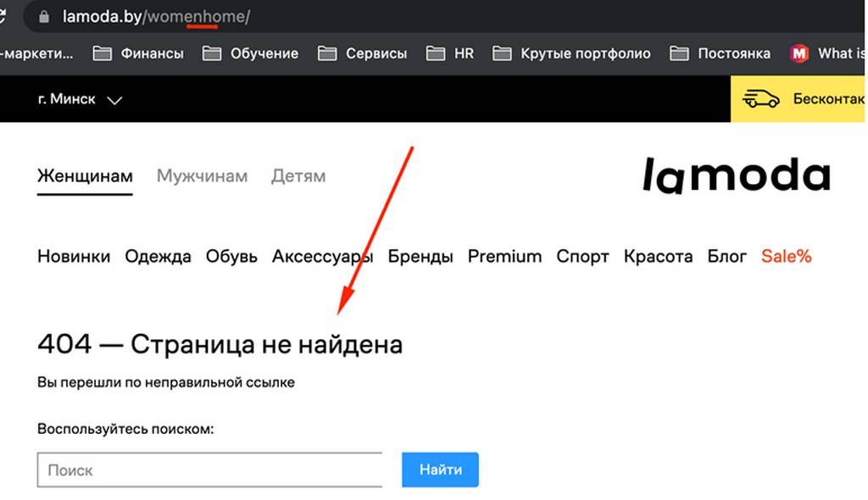The image size is (868, 500).
Task: Open the Аксессуары menu item
Action: [322, 257]
